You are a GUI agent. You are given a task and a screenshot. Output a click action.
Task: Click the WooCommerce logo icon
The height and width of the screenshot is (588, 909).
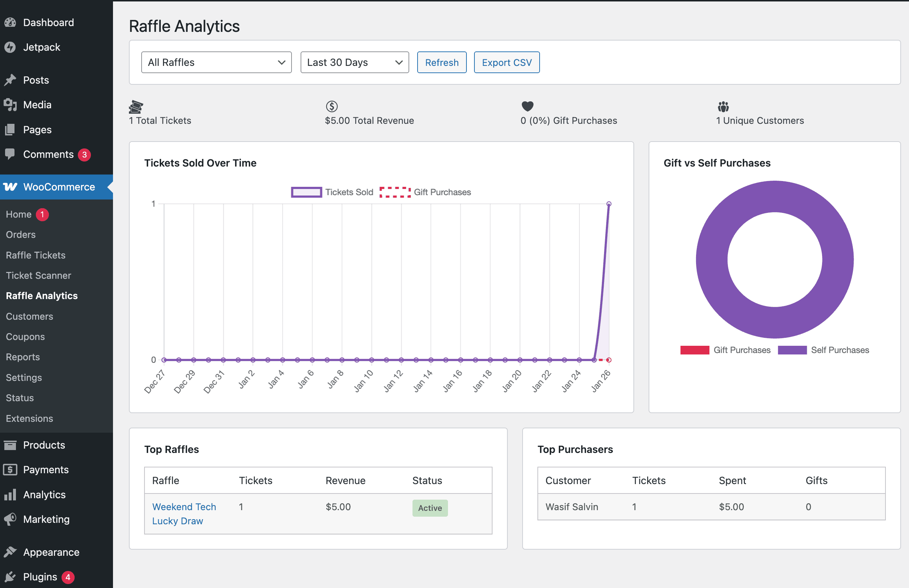(10, 187)
